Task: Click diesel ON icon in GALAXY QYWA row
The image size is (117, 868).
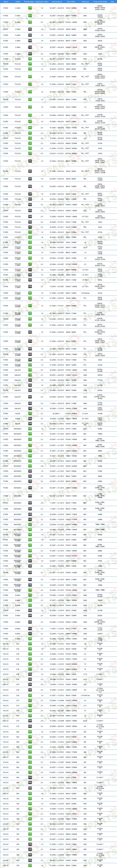Action: click(30, 385)
